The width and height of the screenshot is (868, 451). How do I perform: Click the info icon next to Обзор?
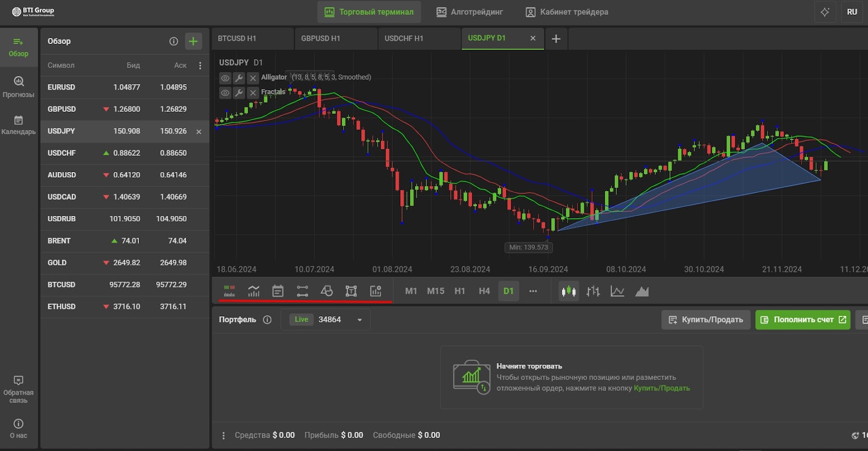coord(174,41)
